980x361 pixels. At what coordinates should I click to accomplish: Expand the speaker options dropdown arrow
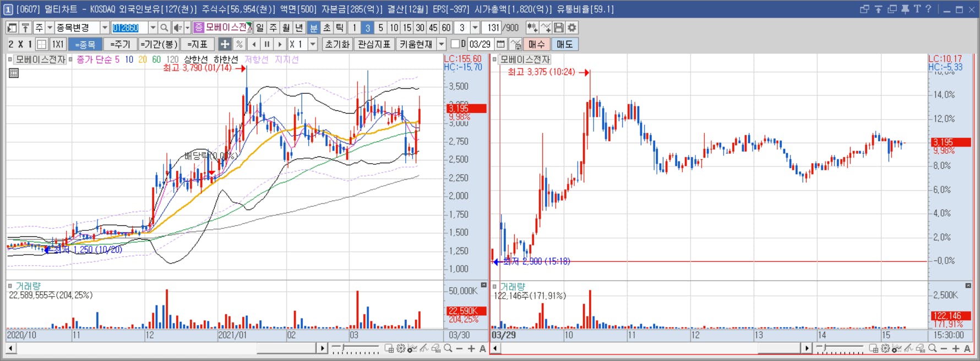(187, 28)
